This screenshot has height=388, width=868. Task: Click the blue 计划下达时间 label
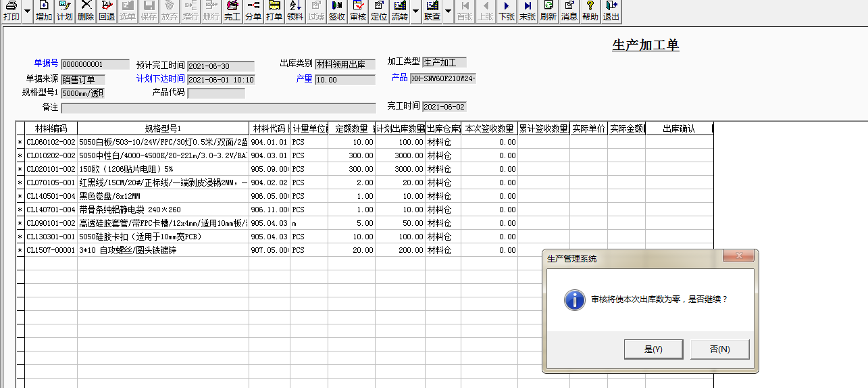pos(161,79)
